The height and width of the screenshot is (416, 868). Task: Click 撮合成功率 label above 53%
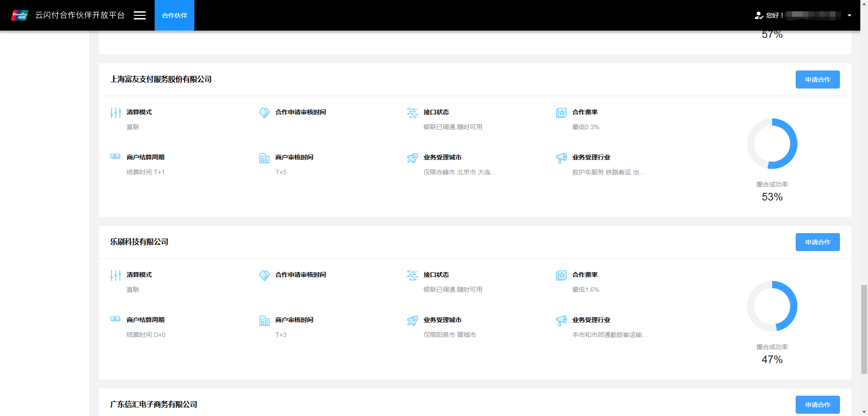pos(772,184)
